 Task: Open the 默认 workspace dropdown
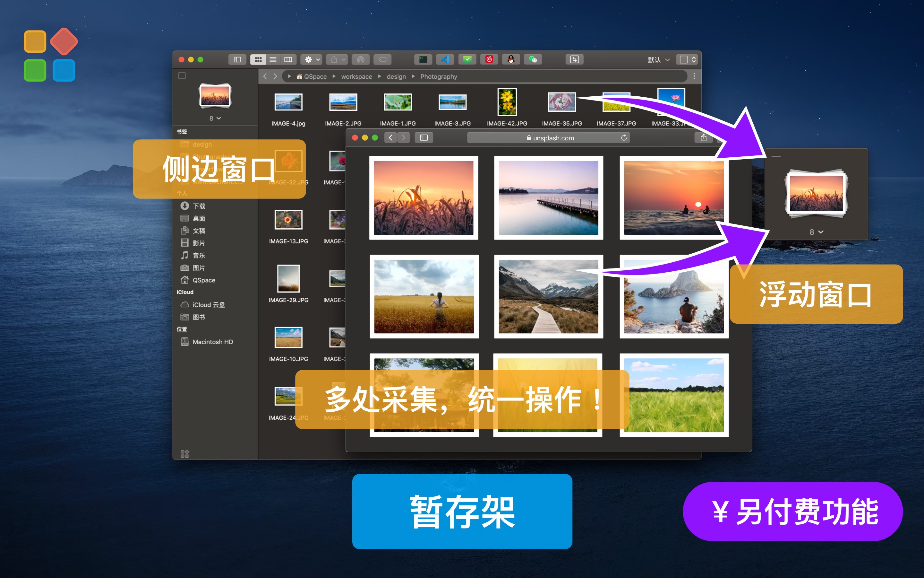point(659,60)
